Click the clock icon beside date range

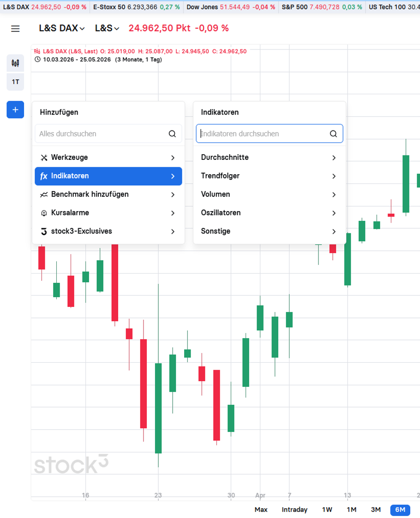point(37,60)
